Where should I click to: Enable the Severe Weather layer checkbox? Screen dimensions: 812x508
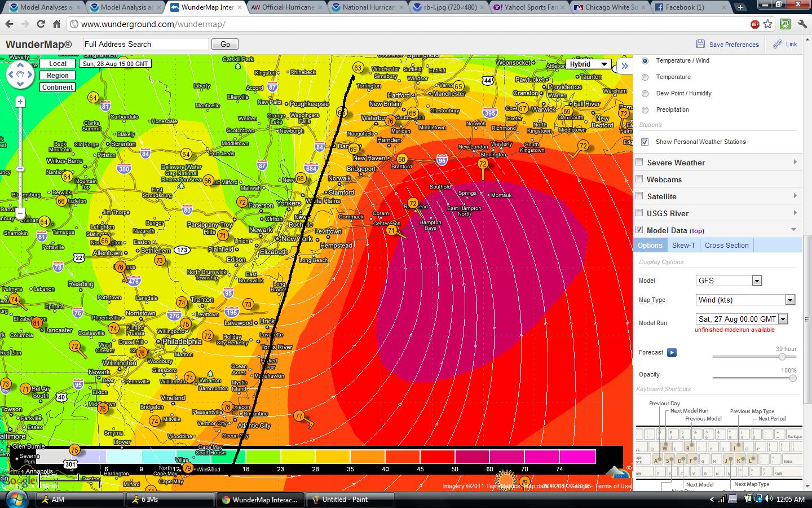pos(639,162)
